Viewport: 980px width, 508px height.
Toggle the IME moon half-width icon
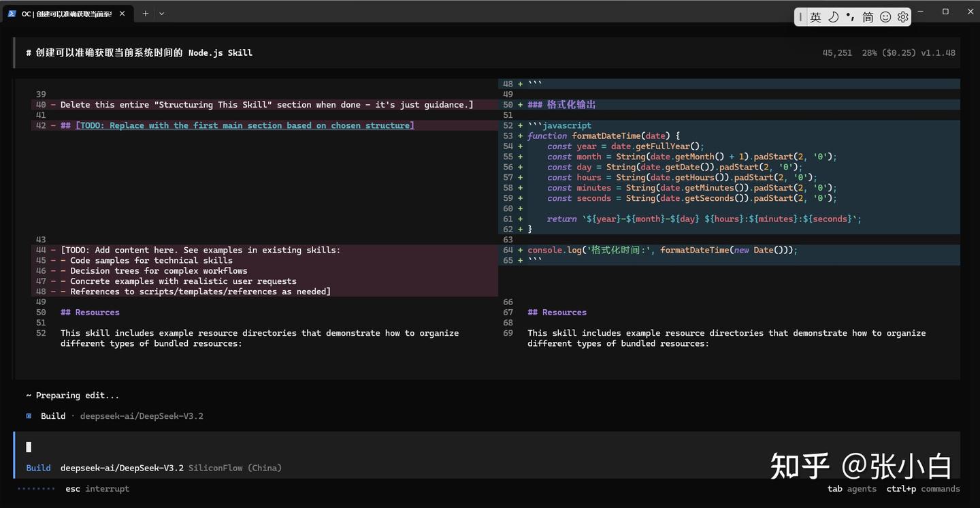[833, 17]
